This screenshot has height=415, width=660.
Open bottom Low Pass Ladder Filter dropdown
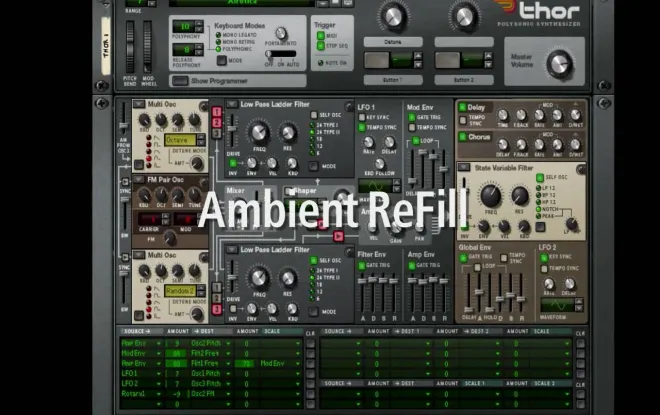pos(232,250)
